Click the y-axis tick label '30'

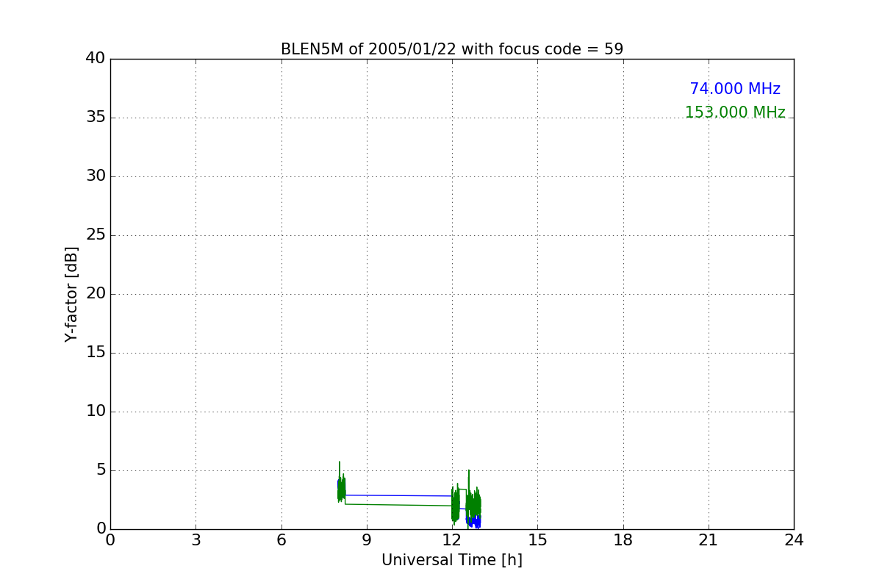tap(96, 176)
